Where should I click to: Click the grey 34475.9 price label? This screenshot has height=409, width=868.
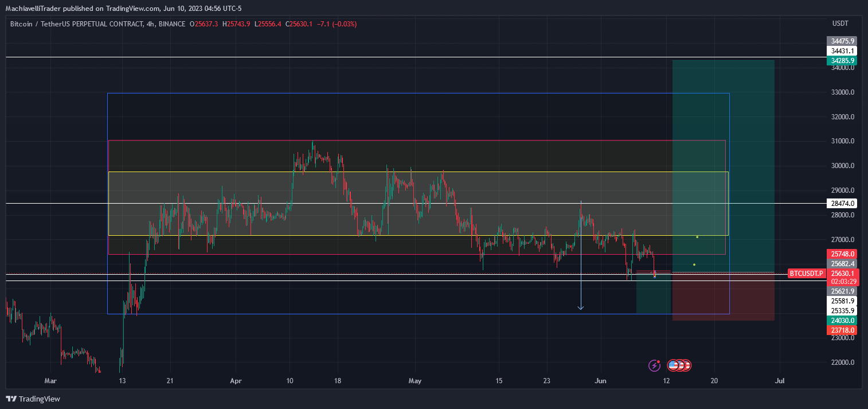[842, 41]
